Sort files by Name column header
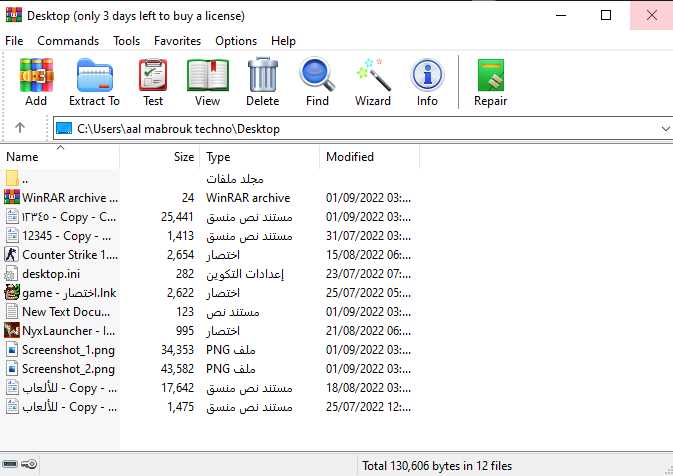 click(x=60, y=157)
